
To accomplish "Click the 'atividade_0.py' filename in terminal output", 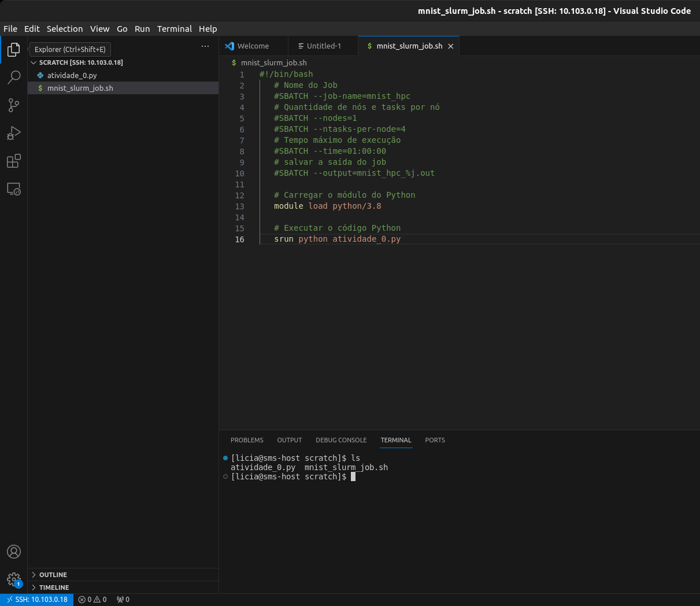I will tap(263, 468).
